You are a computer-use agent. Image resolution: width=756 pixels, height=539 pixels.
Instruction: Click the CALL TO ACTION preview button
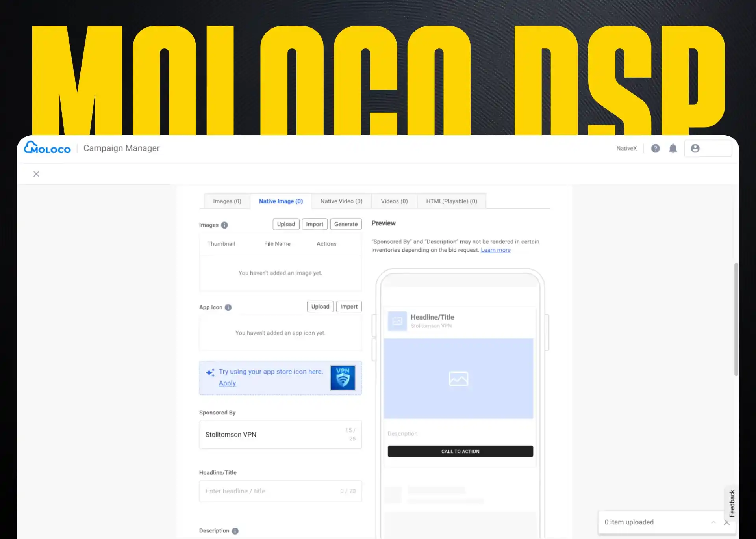pyautogui.click(x=460, y=451)
